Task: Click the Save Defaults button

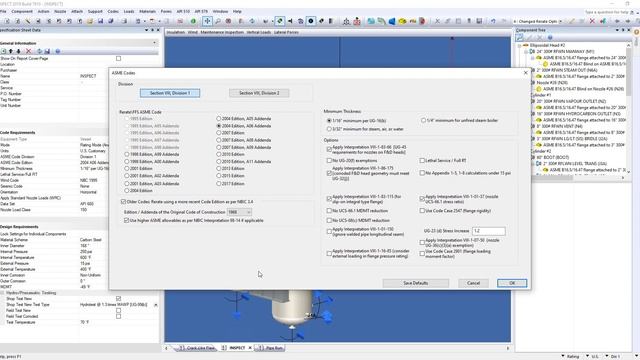Action: 416,283
